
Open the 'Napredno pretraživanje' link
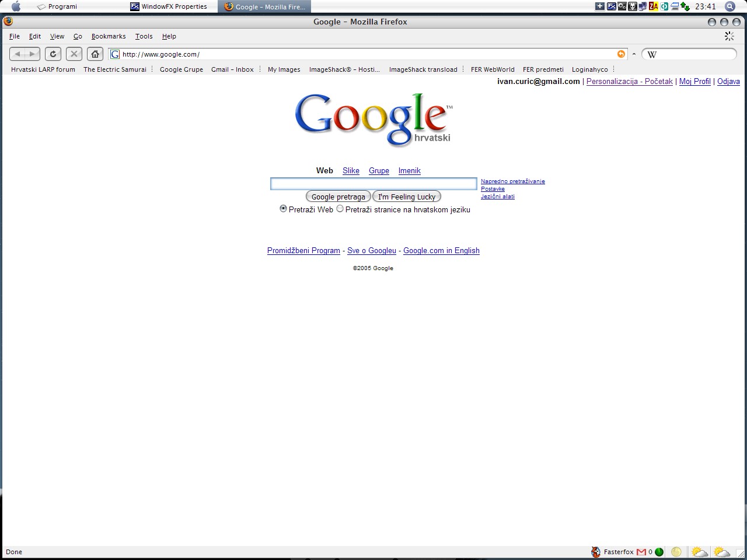(x=513, y=181)
